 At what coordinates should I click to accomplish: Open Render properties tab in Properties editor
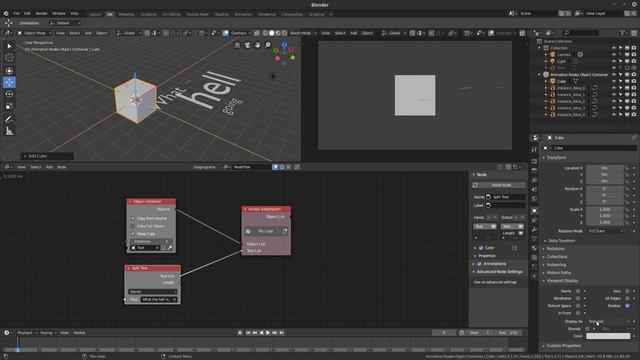pyautogui.click(x=534, y=161)
